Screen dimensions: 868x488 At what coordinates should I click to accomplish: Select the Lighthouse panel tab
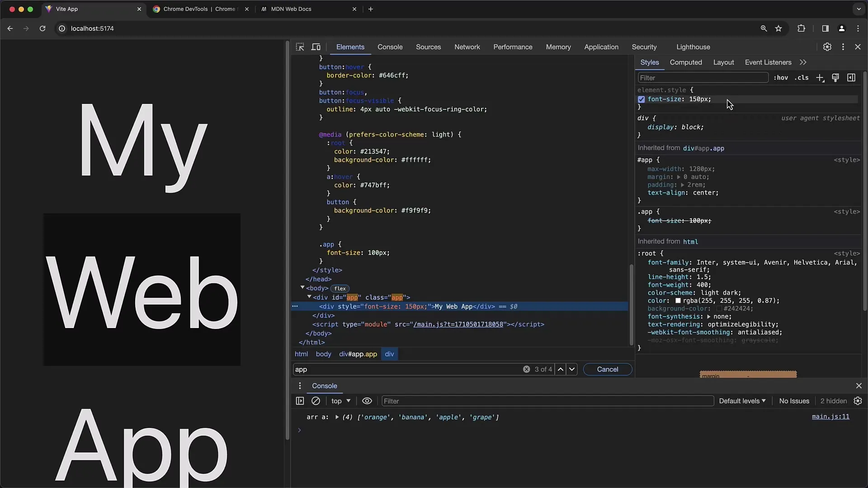693,47
